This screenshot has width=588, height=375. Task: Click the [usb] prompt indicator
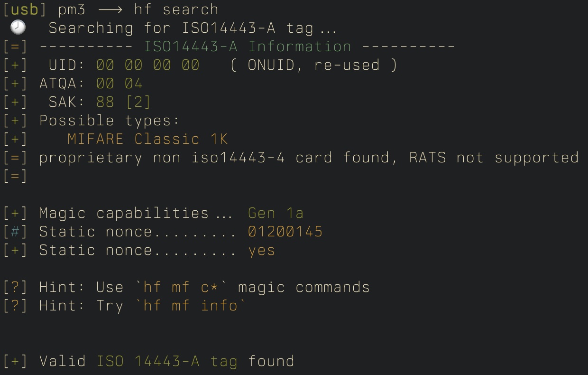[x=25, y=9]
